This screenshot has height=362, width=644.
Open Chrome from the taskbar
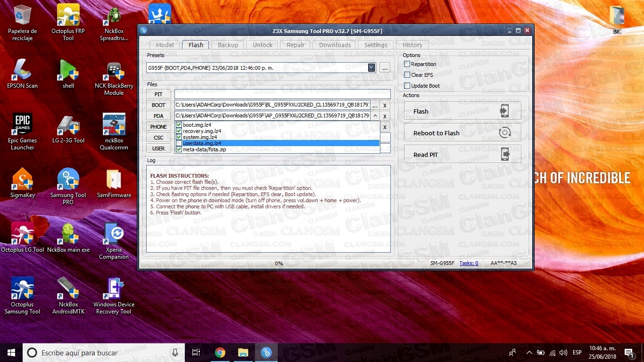[220, 352]
